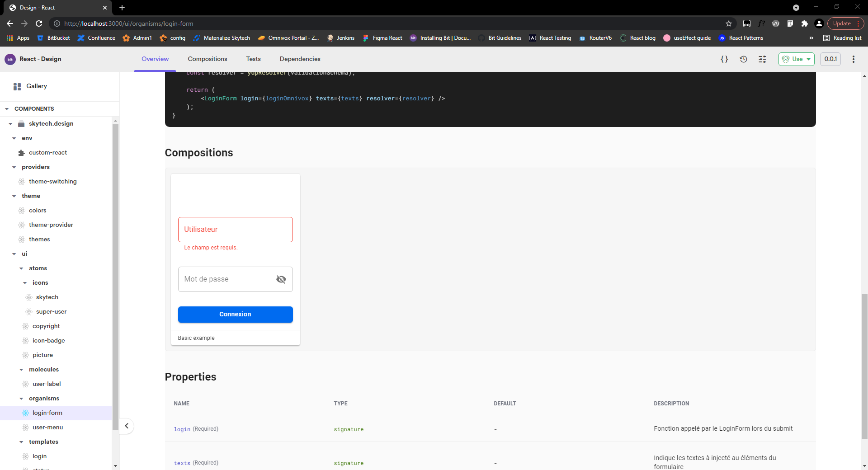The height and width of the screenshot is (470, 868).
Task: Collapse the providers folder
Action: 14,167
